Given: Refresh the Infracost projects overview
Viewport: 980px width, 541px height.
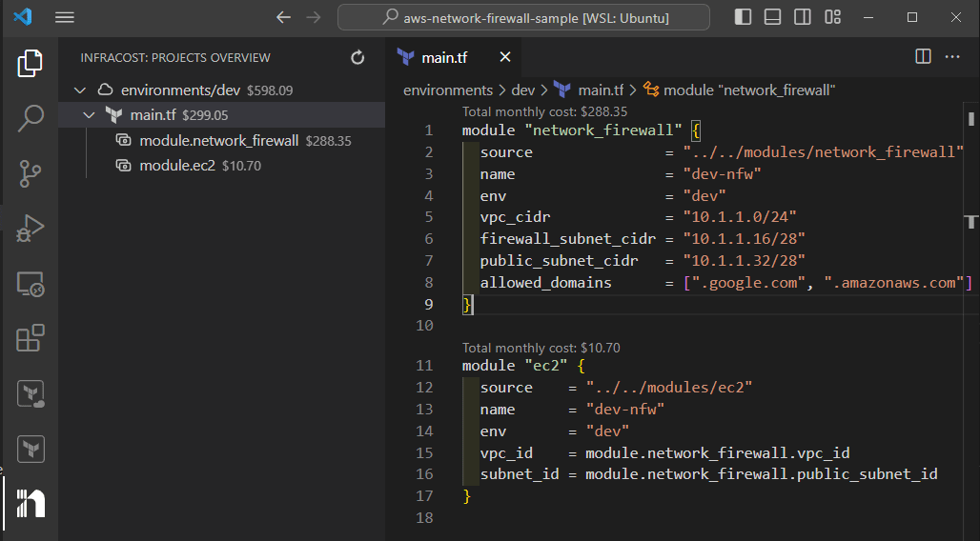Looking at the screenshot, I should tap(357, 57).
